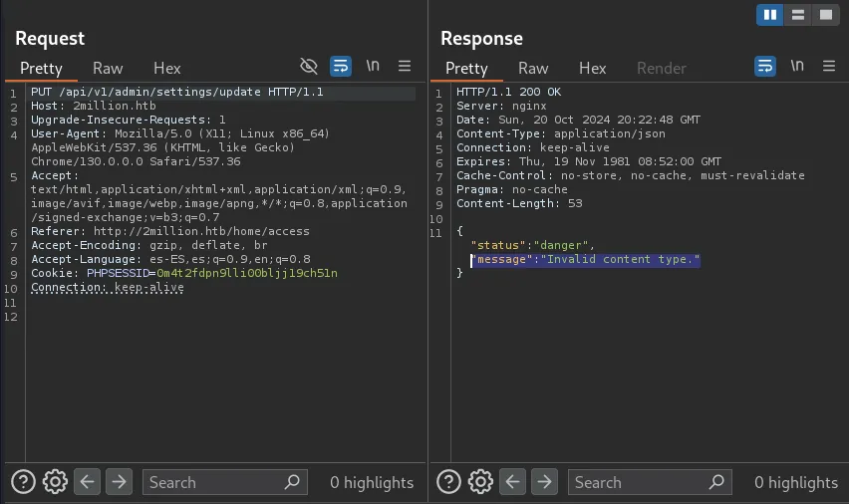Toggle \n newline display in Request panel
Screen dimensions: 849x504
pos(373,67)
